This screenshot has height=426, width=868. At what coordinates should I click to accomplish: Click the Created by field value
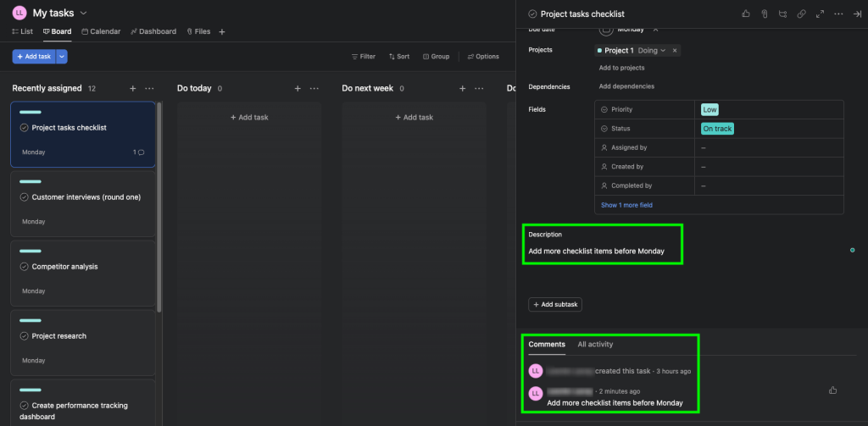(769, 167)
